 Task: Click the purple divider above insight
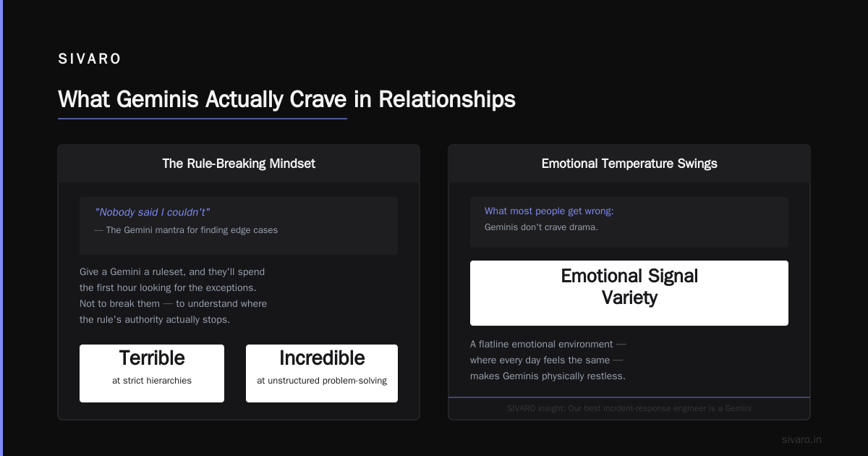point(629,397)
